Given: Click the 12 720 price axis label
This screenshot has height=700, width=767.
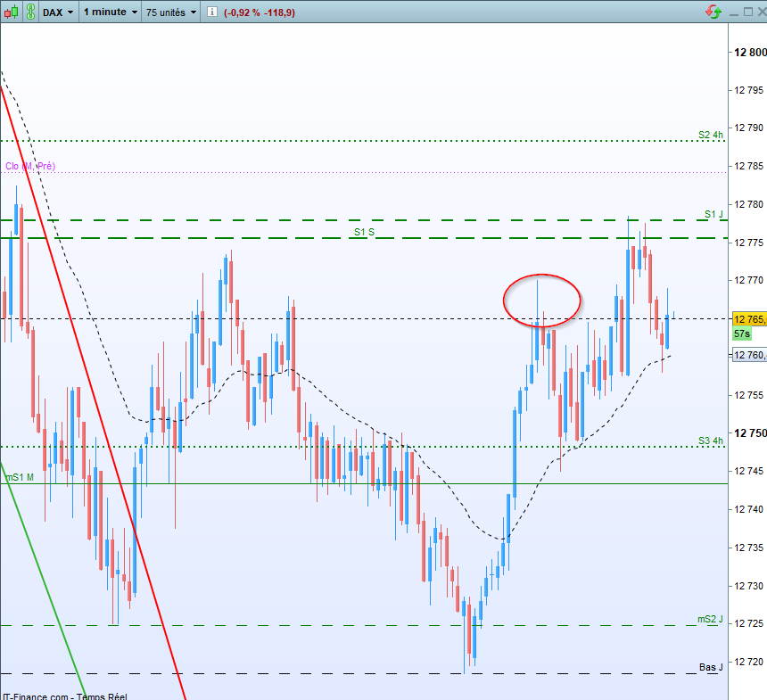Looking at the screenshot, I should pos(749,662).
